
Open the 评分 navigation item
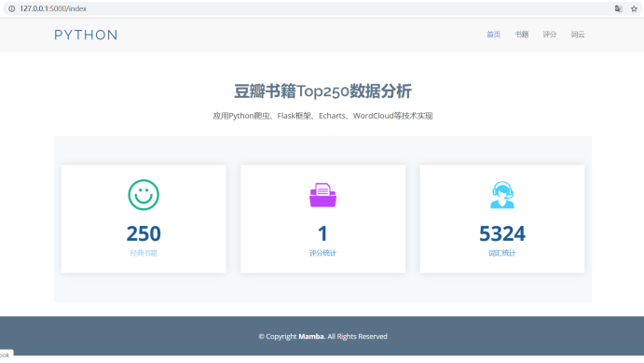click(x=550, y=35)
